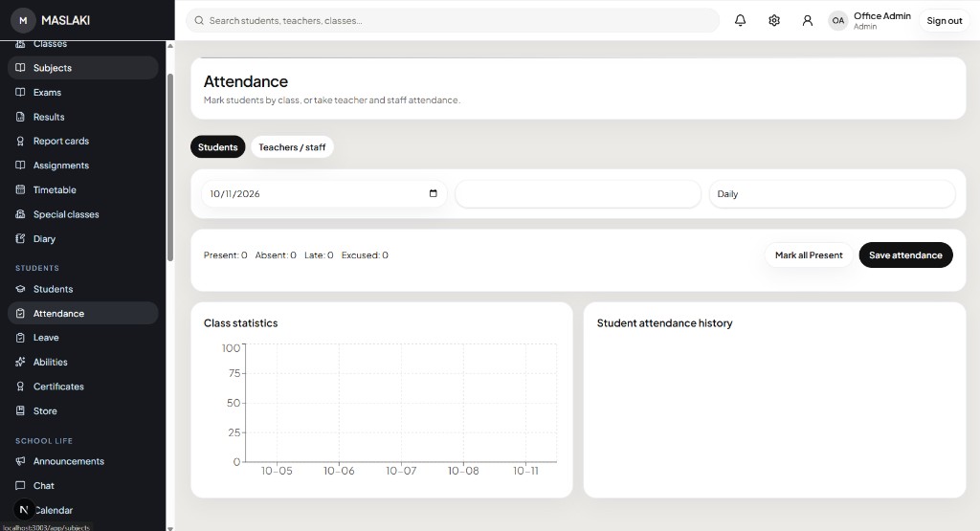The image size is (980, 531).
Task: Open settings gear icon in header
Action: click(x=773, y=21)
